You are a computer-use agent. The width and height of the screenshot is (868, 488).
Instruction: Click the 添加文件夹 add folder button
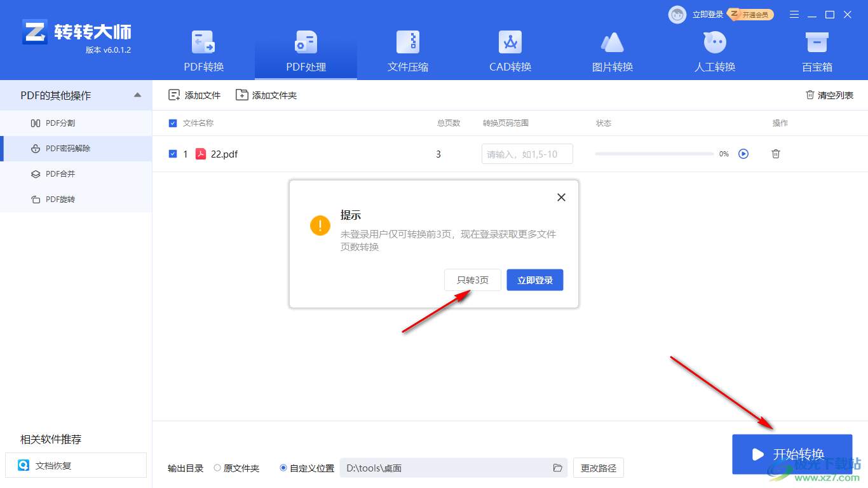click(x=266, y=95)
